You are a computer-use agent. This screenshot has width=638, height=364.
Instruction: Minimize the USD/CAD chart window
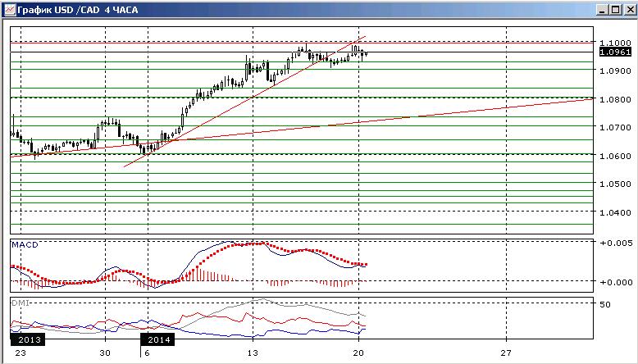(604, 10)
